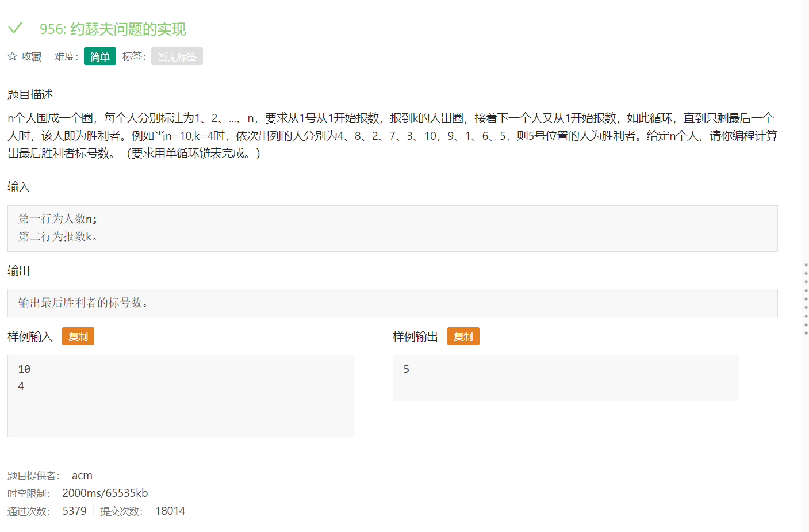Open problem 956 title link
The width and height of the screenshot is (809, 532).
pyautogui.click(x=112, y=28)
